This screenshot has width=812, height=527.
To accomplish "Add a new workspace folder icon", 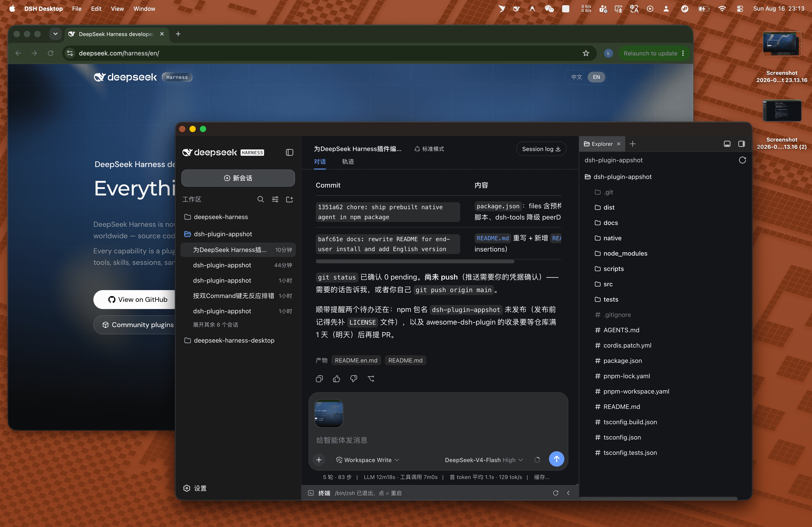I will click(289, 199).
